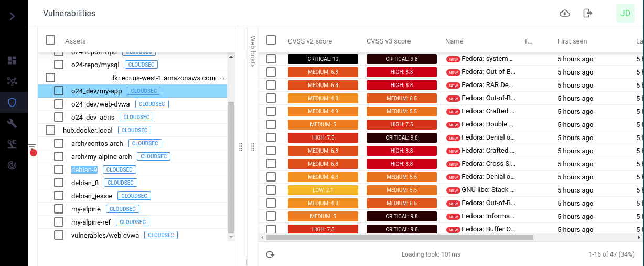644x266 pixels.
Task: Check the hub.docker.local registry checkbox
Action: 51,130
